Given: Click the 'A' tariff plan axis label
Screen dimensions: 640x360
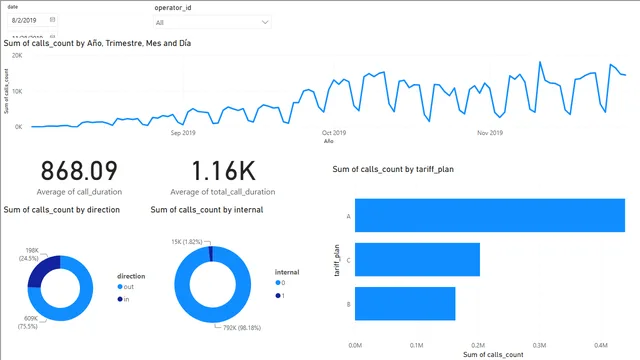Looking at the screenshot, I should coord(349,216).
